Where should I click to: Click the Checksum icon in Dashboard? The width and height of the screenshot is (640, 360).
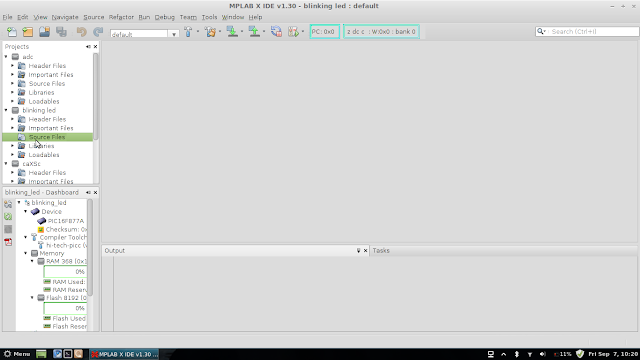click(41, 229)
